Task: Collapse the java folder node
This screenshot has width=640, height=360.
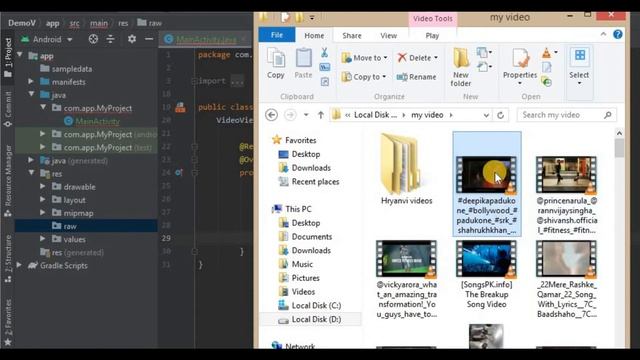Action: 31,95
